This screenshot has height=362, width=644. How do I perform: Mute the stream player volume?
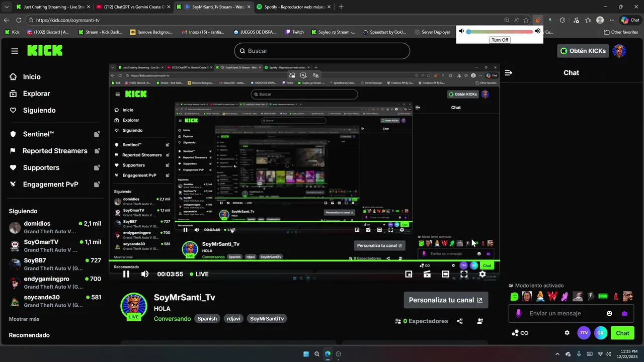[145, 274]
